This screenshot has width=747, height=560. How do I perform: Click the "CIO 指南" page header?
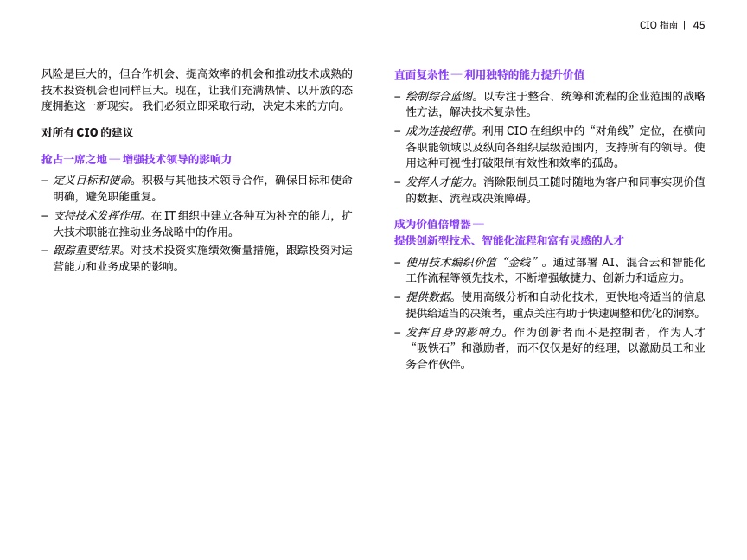[x=658, y=25]
